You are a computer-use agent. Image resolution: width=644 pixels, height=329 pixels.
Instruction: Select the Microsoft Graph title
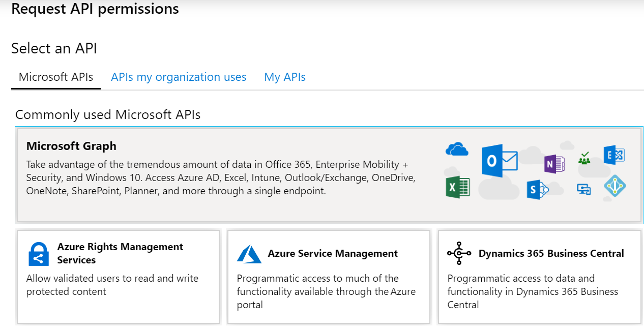tap(71, 146)
